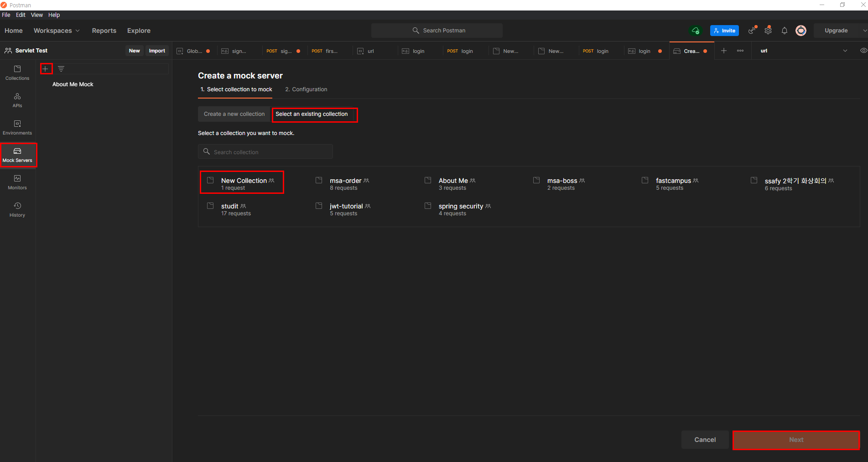This screenshot has height=462, width=868.
Task: Open the View menu
Action: click(36, 15)
